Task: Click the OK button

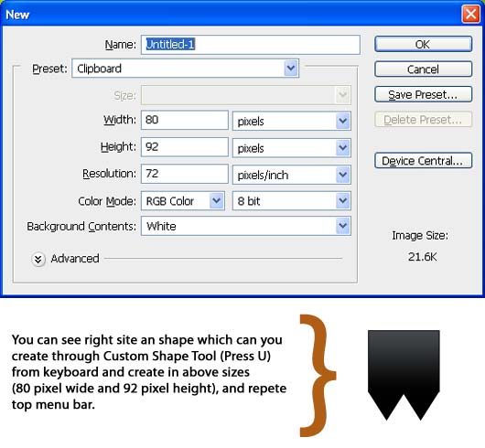Action: click(423, 44)
